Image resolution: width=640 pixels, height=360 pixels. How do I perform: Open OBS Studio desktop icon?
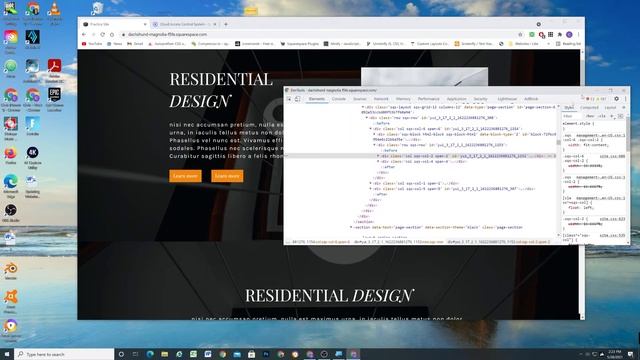[x=11, y=213]
